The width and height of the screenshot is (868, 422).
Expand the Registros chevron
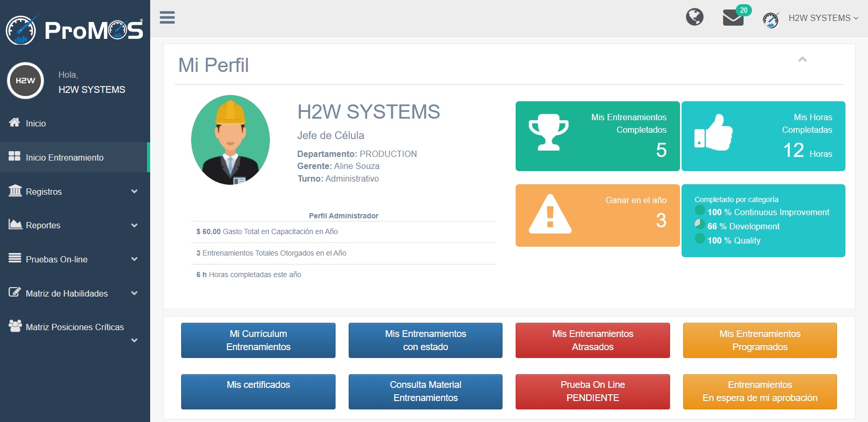[x=134, y=192]
